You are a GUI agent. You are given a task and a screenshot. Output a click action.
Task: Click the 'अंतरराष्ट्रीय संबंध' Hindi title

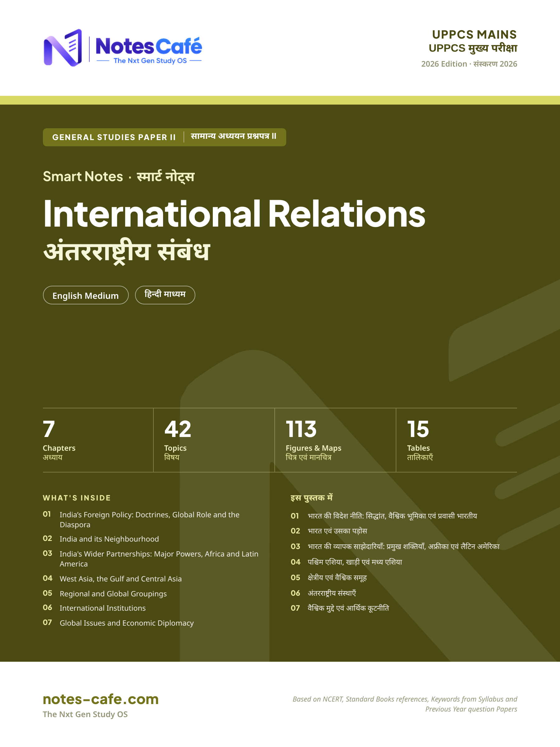tap(127, 252)
